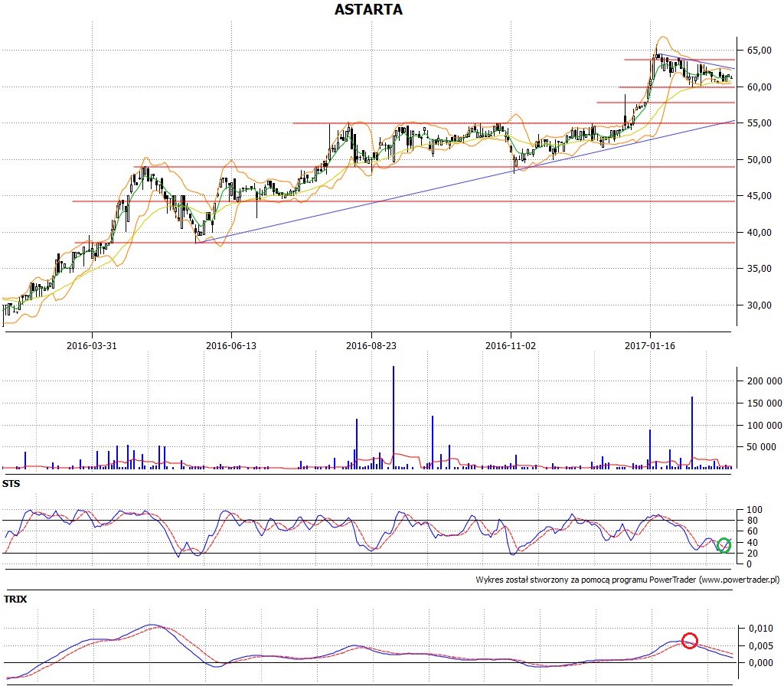Select the 40 label on STS scale
Screen dimensions: 784x686
(x=752, y=543)
